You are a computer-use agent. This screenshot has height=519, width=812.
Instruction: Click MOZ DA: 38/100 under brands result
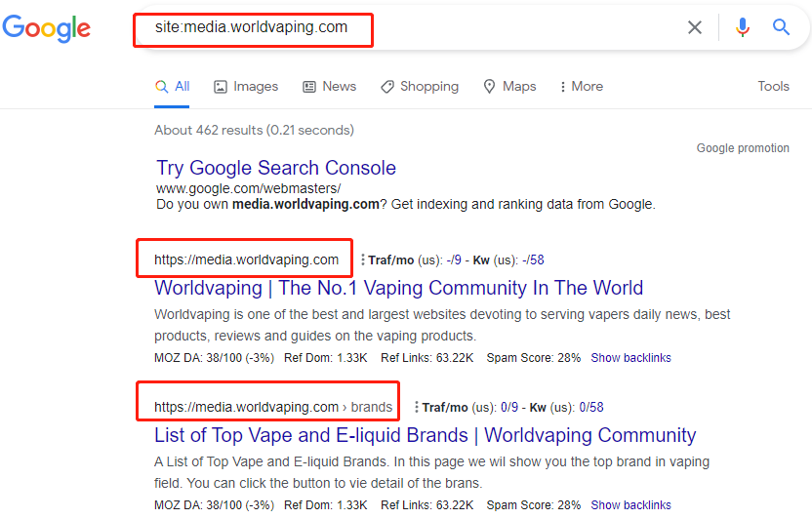coord(214,505)
